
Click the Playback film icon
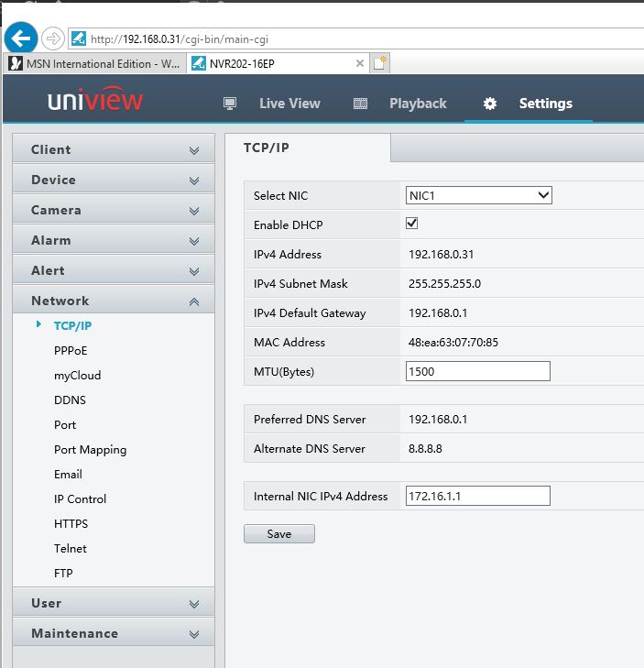pos(360,104)
